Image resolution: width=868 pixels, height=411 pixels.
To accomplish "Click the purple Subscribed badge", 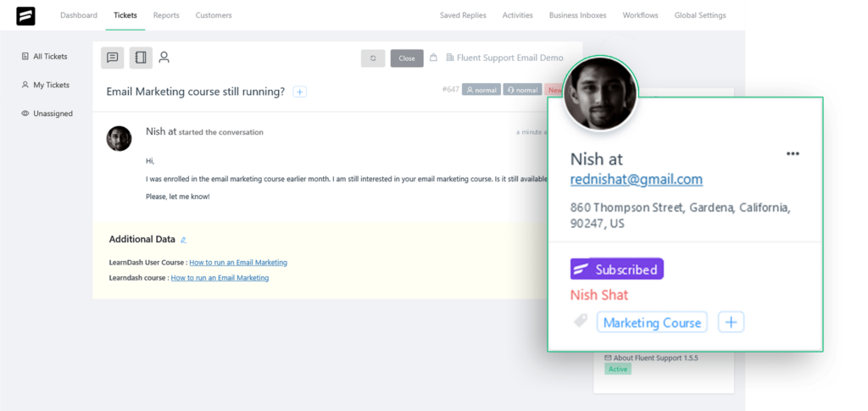I will [x=617, y=269].
